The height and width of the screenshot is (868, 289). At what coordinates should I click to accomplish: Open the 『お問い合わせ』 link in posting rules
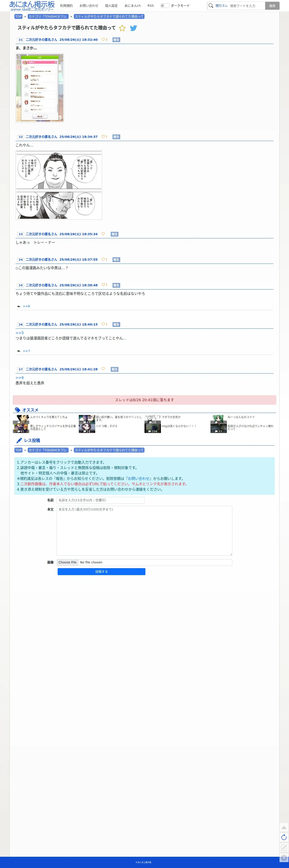(138, 478)
